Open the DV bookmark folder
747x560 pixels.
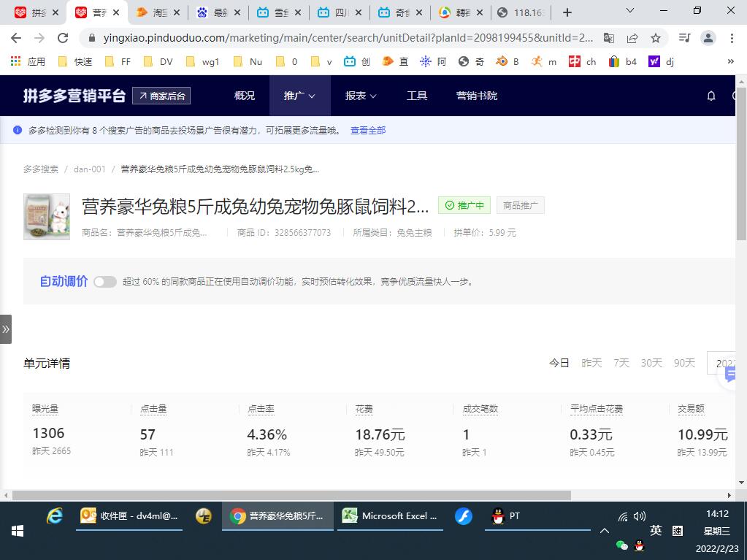(x=158, y=61)
